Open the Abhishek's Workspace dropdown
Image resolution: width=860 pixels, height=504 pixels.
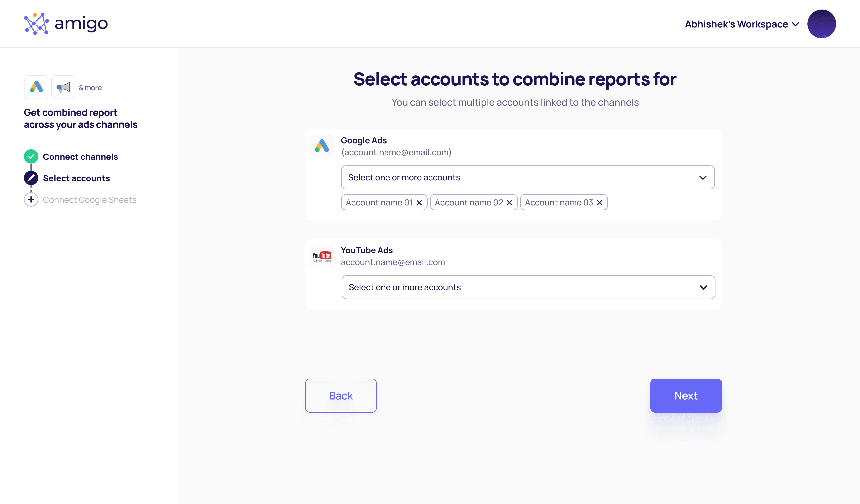point(742,24)
